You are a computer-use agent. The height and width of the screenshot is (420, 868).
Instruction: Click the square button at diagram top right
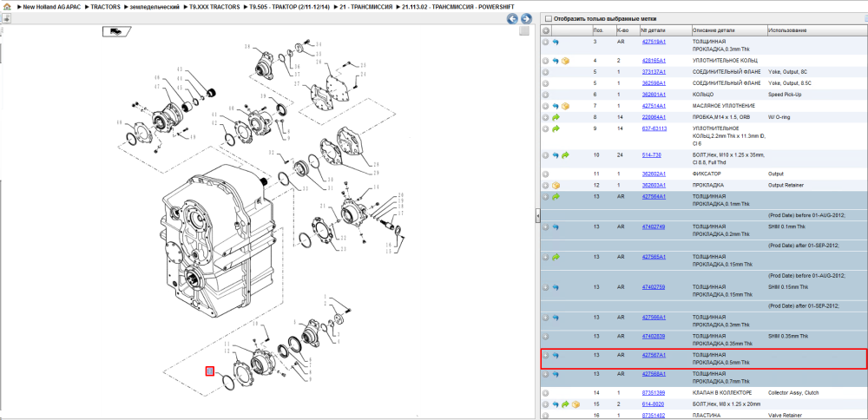click(x=523, y=31)
